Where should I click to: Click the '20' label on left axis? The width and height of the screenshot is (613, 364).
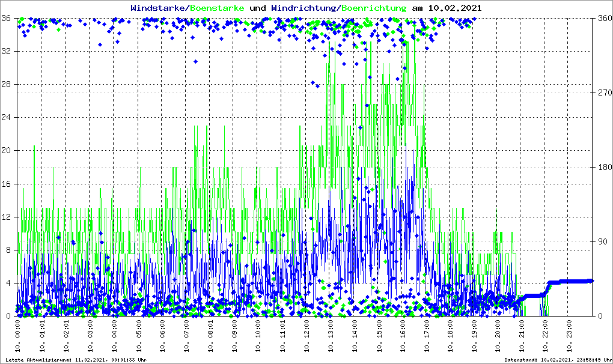[x=7, y=151]
